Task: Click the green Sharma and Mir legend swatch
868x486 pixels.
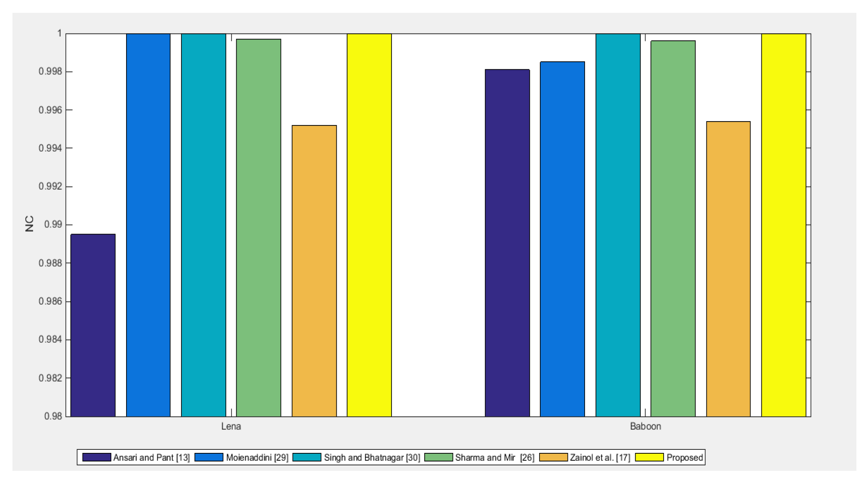Action: tap(438, 457)
